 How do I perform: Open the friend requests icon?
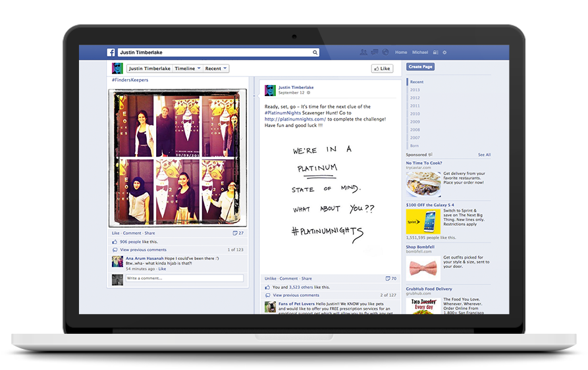point(363,52)
